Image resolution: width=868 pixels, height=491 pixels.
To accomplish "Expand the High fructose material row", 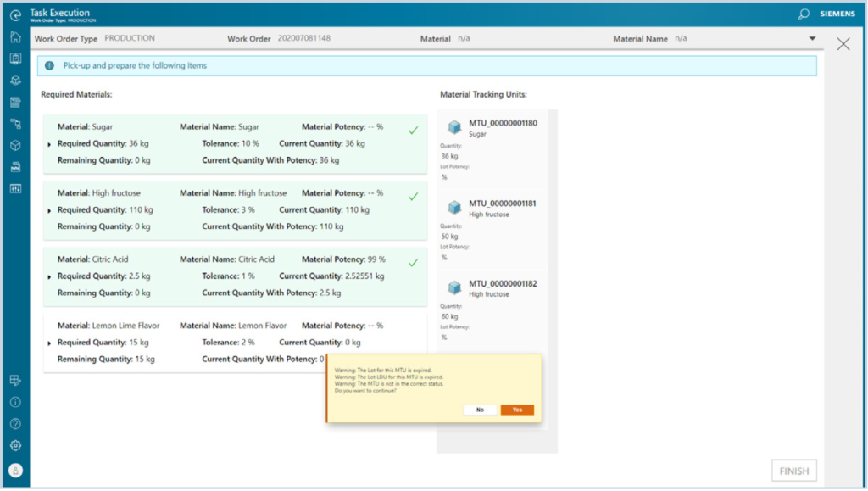I will tap(49, 210).
